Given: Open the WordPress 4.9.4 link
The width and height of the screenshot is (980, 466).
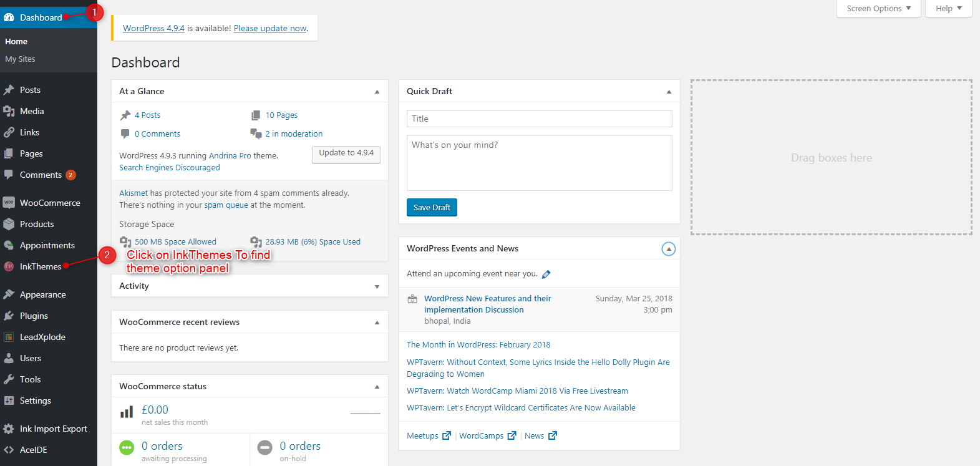Looking at the screenshot, I should pos(153,28).
